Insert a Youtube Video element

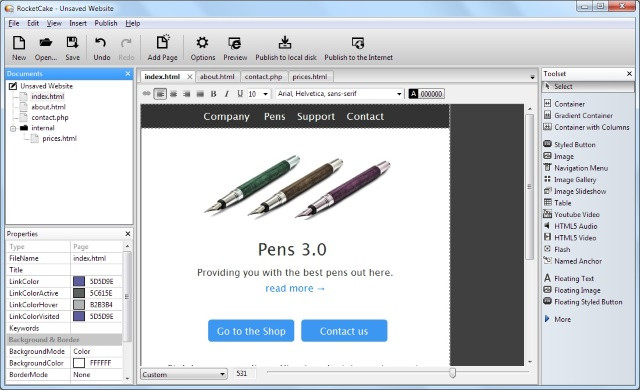click(572, 214)
